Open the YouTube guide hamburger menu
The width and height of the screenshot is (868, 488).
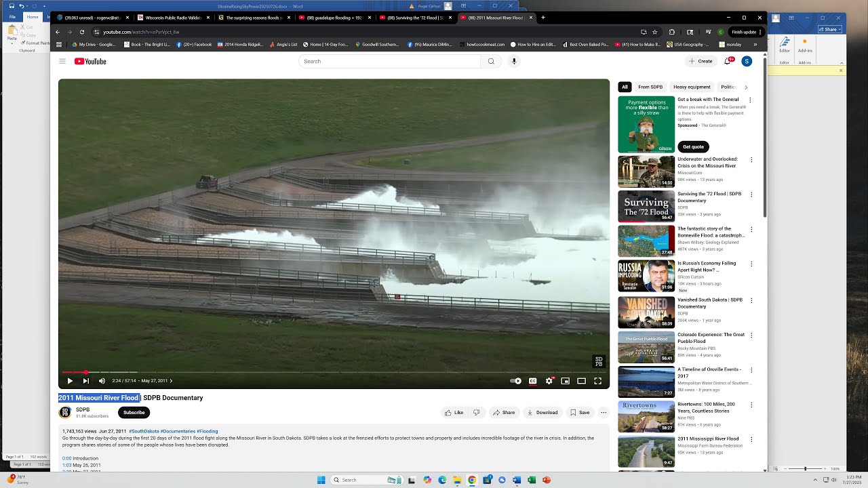[62, 61]
